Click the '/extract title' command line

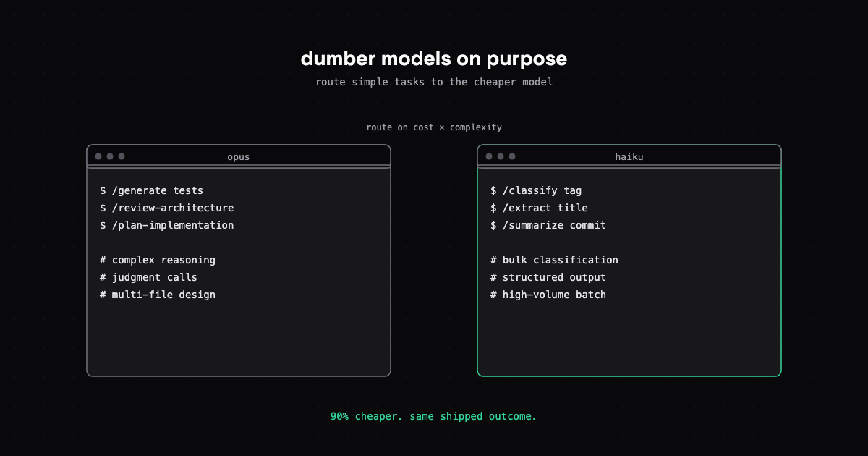(539, 208)
